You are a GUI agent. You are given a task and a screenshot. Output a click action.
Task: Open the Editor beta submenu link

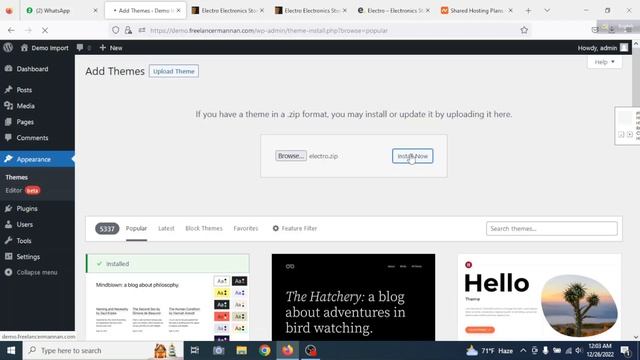(x=22, y=190)
